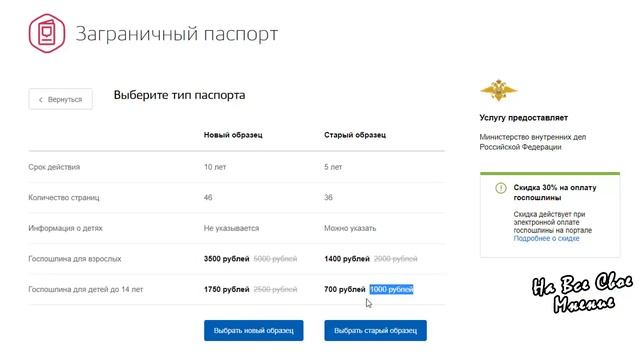Click the crossed-out 5000 рублей price

coord(275,259)
